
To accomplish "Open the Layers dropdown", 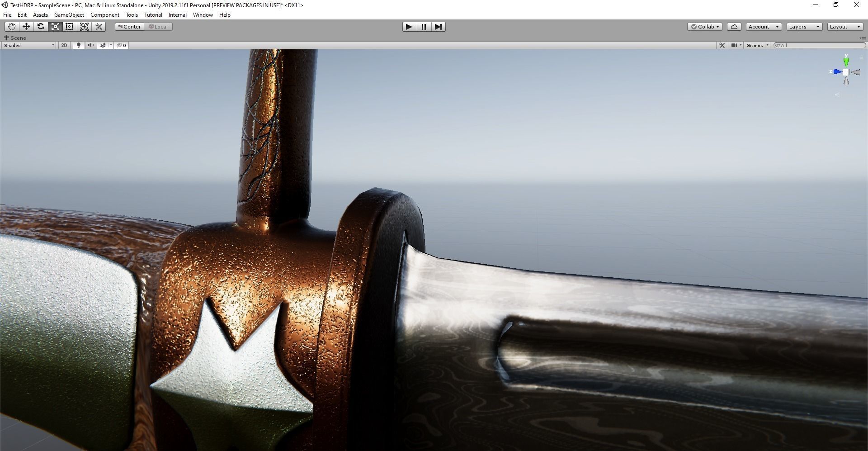I will (x=804, y=26).
